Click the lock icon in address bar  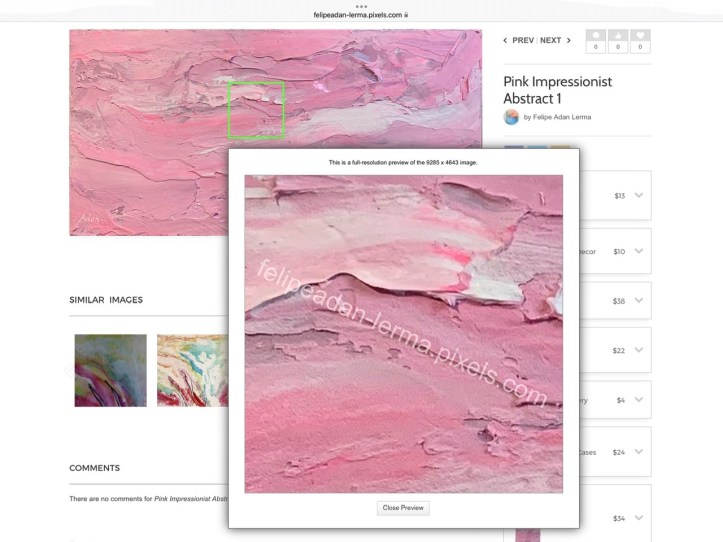[406, 16]
